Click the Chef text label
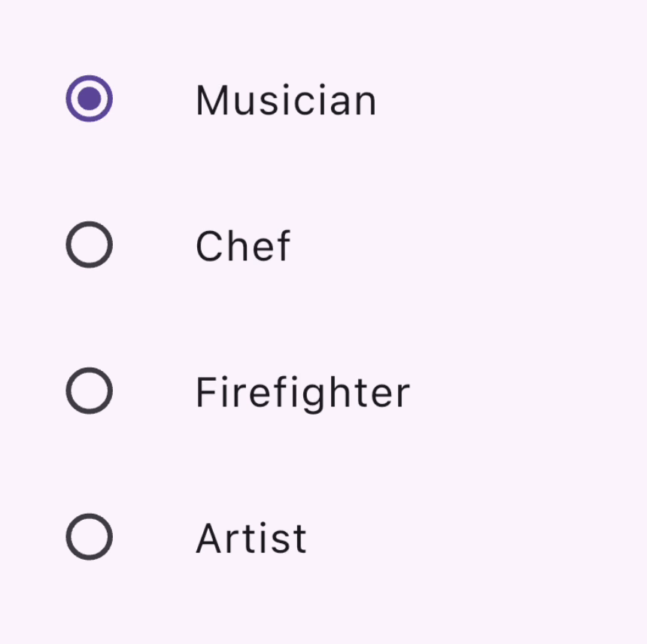Screen dimensions: 647x644 (x=242, y=245)
